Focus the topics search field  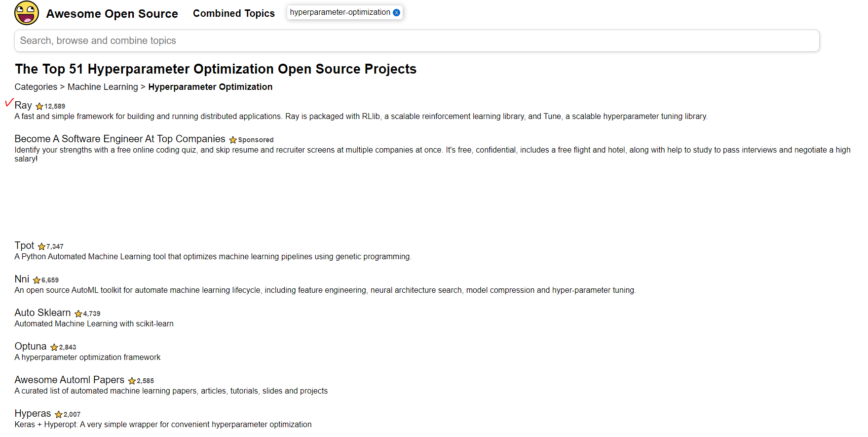(x=417, y=40)
